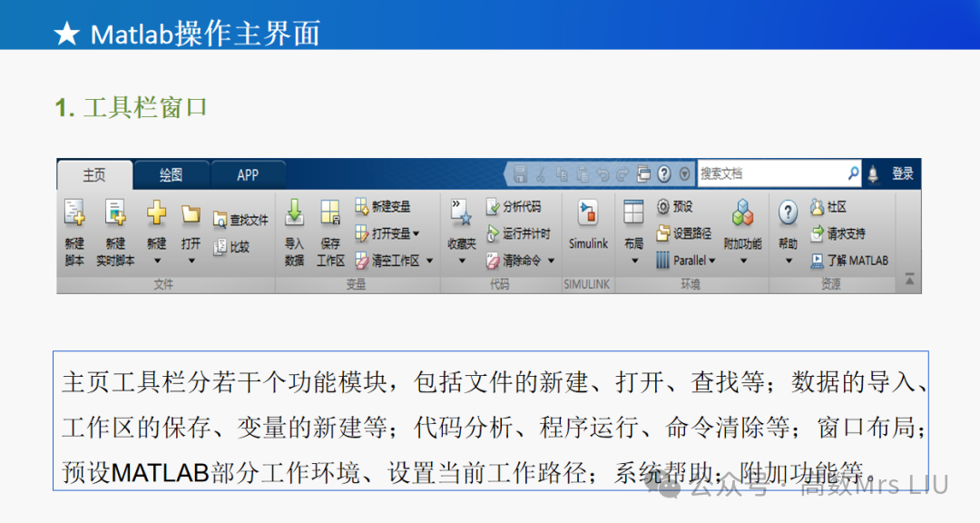Screen dimensions: 980x523
Task: Switch to the 绘图 (Plots) tab
Action: 171,175
